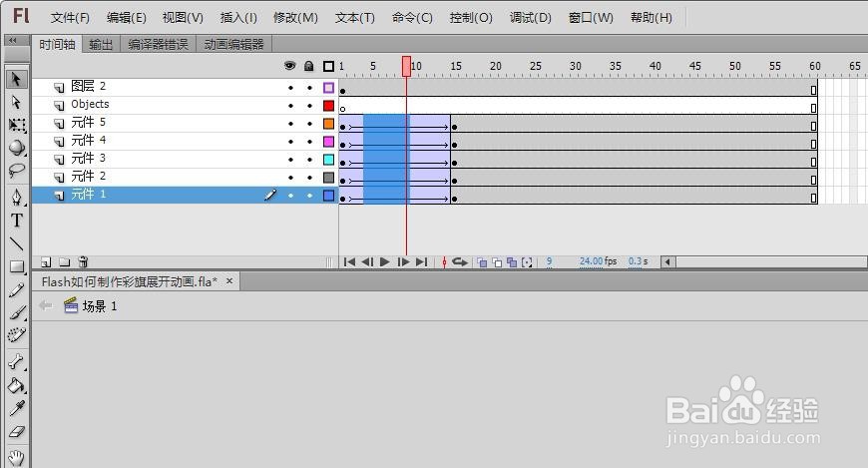This screenshot has width=868, height=468.
Task: Select the Eyedropper tool
Action: (17, 408)
